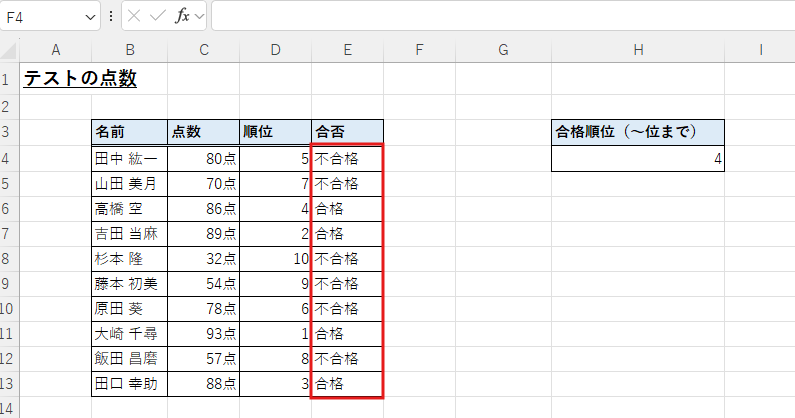Open the Name Box dropdown arrow
Screen dimensions: 795x418
[90, 17]
